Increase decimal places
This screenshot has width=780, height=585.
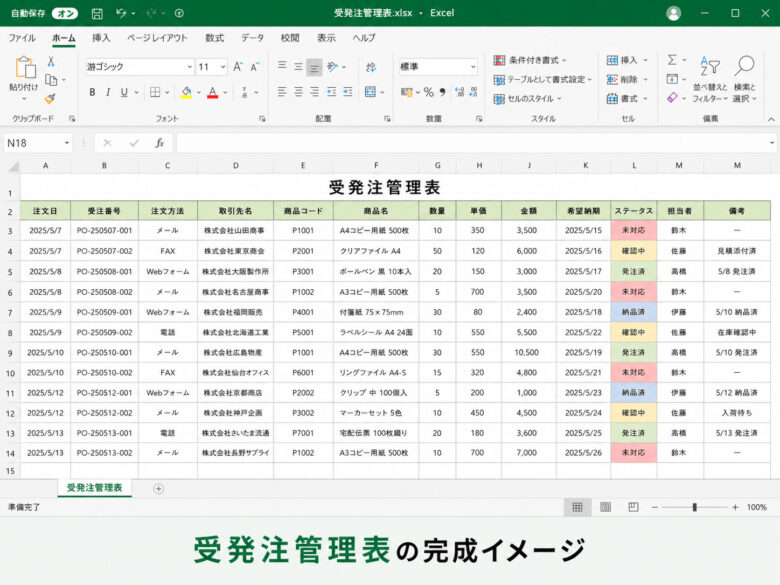coord(459,92)
